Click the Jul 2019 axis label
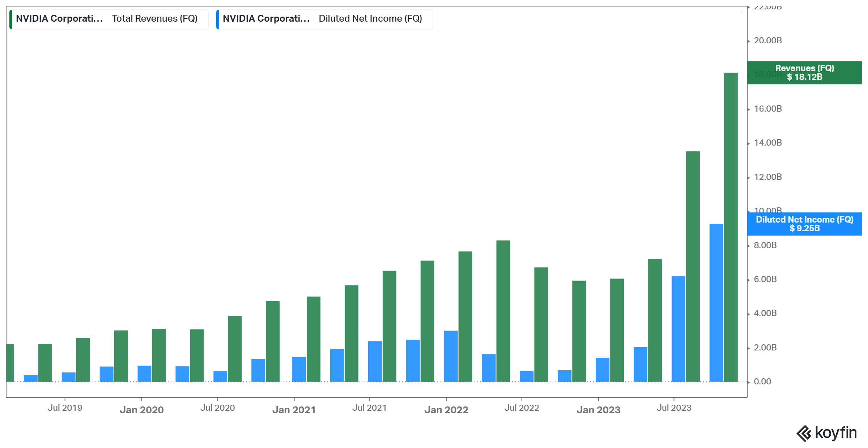Image resolution: width=868 pixels, height=448 pixels. coord(65,408)
